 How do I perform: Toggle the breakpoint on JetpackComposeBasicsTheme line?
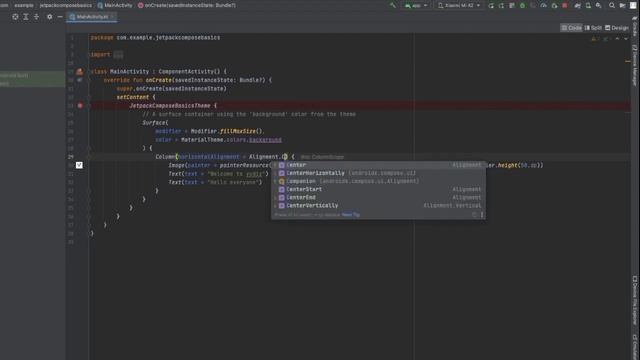point(80,106)
